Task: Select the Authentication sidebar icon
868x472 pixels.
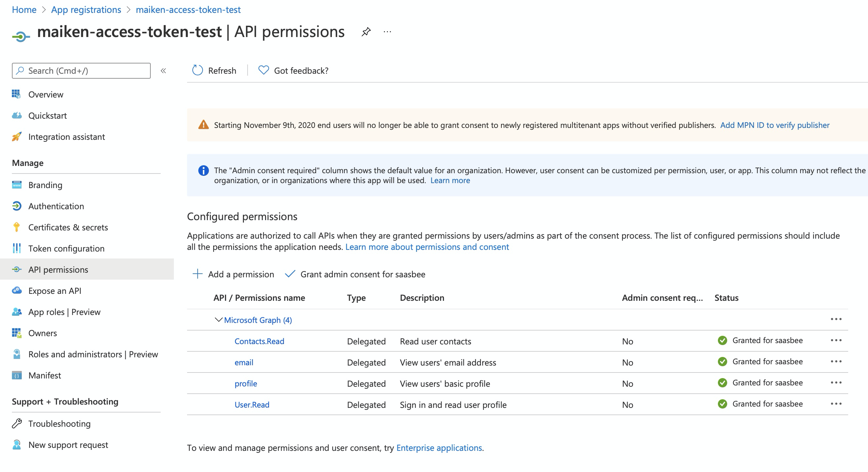Action: (x=16, y=206)
